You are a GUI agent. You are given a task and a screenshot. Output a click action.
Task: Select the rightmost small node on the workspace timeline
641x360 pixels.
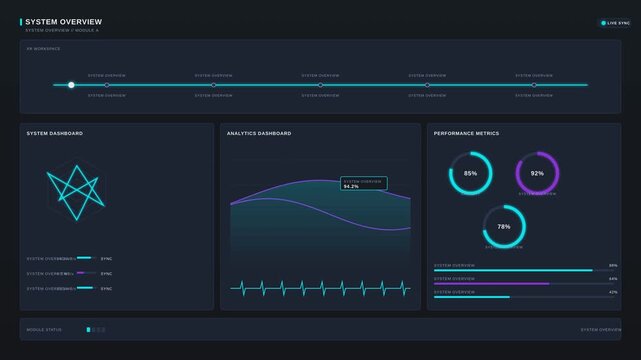coord(534,85)
